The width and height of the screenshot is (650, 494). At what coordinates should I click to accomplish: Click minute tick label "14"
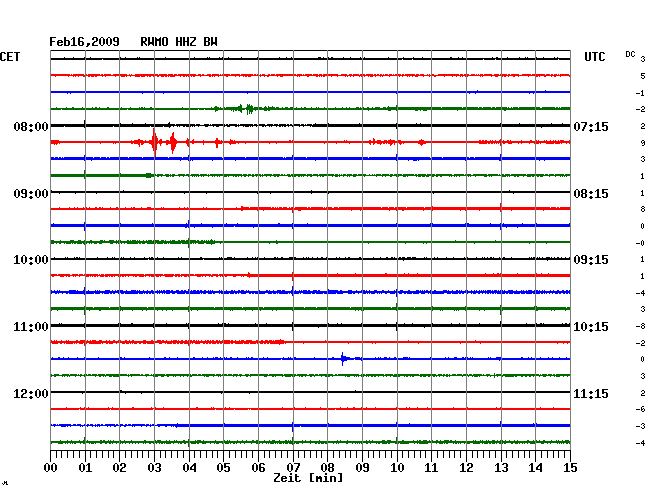coord(535,468)
